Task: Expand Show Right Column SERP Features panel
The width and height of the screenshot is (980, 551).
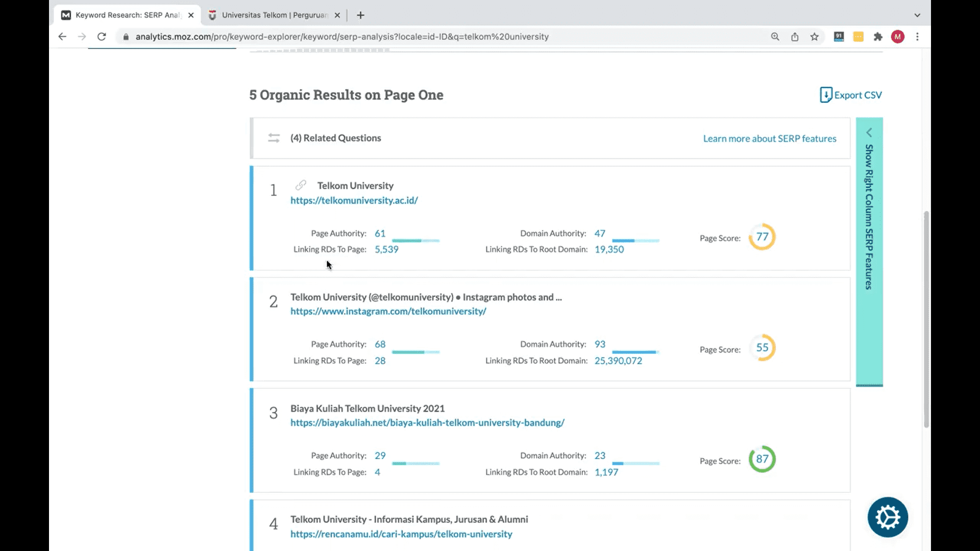Action: pos(869,252)
